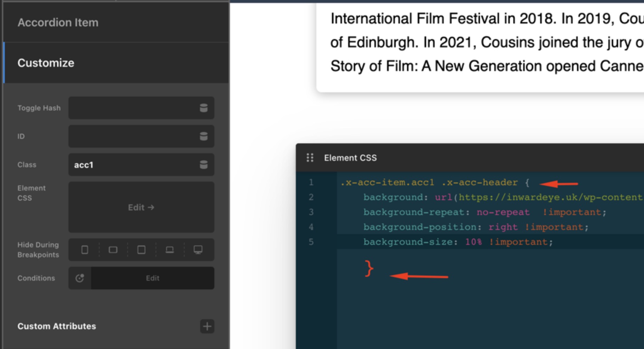Viewport: 644px width, 349px height.
Task: Open dynamic content for the Class field
Action: (x=203, y=165)
